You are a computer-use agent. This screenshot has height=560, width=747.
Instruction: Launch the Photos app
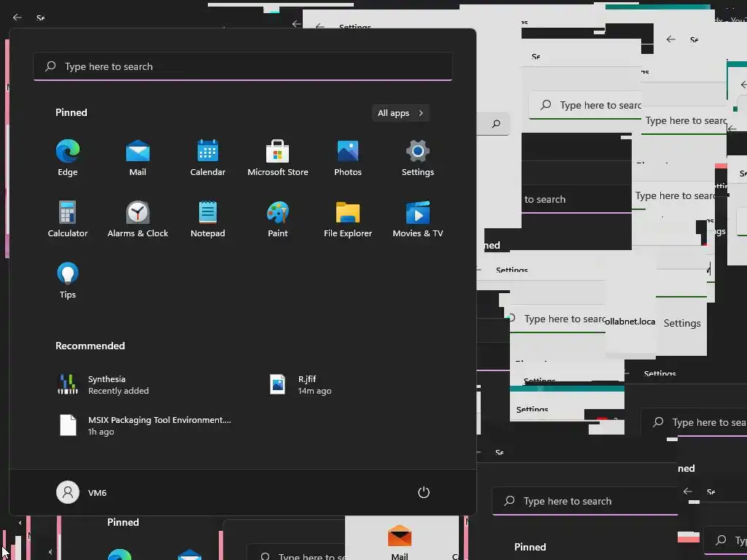[348, 158]
